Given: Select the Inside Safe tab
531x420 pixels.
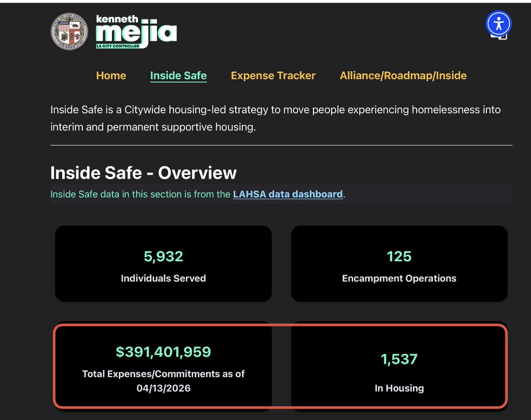Looking at the screenshot, I should pos(178,76).
